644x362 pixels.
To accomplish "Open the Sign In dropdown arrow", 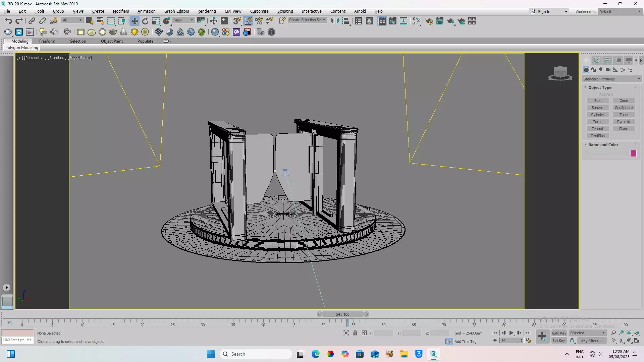I will pos(566,12).
